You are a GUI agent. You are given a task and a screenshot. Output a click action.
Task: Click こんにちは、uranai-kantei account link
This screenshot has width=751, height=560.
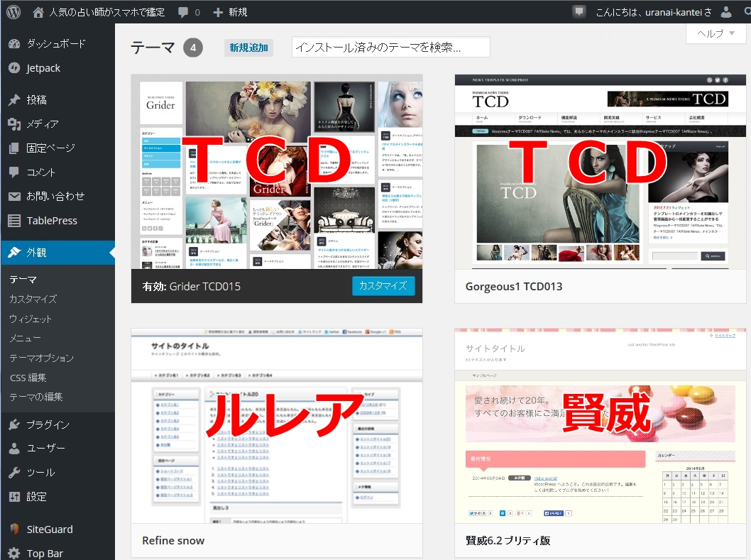(x=653, y=12)
